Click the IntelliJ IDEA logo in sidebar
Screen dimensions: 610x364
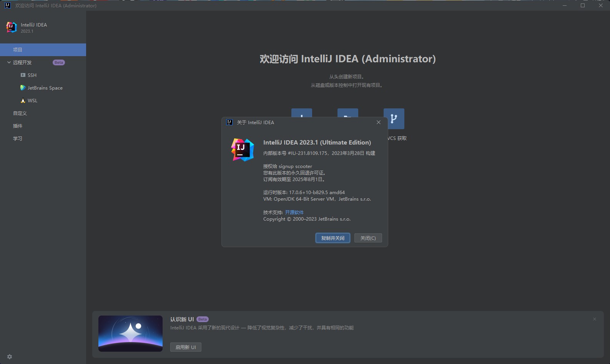tap(12, 27)
